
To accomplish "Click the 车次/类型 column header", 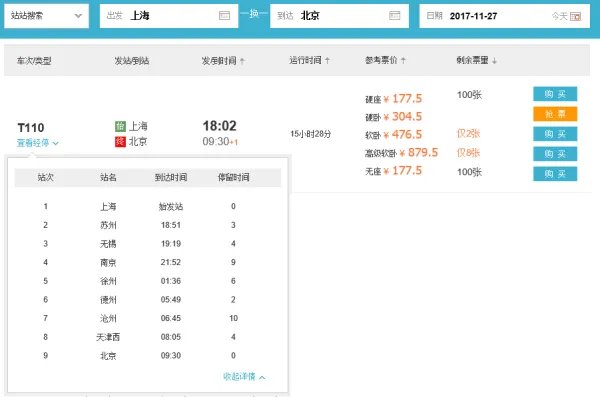I will click(34, 61).
